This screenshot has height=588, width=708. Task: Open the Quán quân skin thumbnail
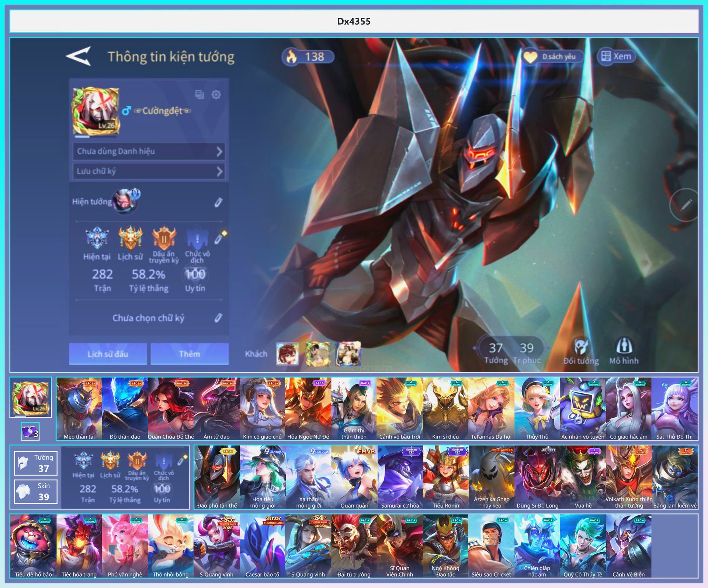tap(354, 477)
